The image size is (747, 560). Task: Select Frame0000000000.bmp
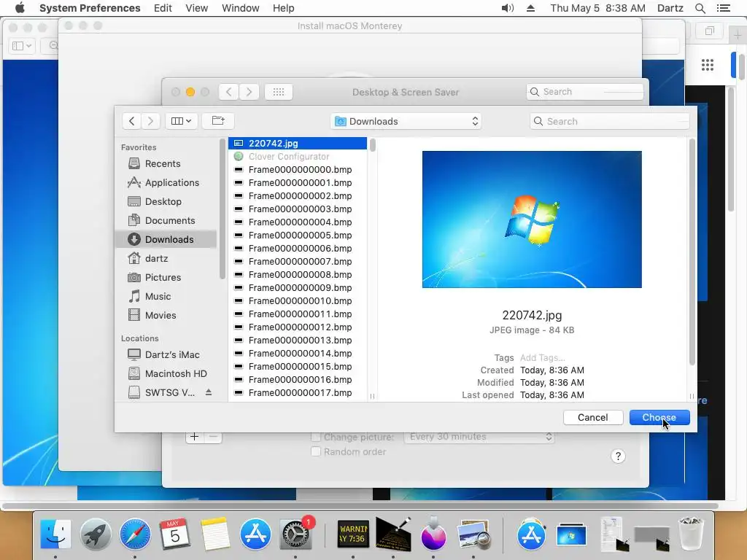tap(298, 169)
